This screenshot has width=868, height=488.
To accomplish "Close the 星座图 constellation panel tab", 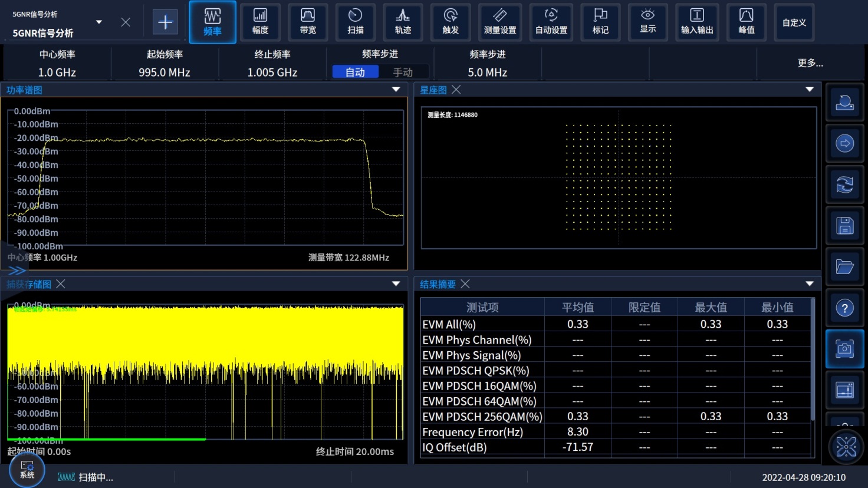I will (456, 90).
